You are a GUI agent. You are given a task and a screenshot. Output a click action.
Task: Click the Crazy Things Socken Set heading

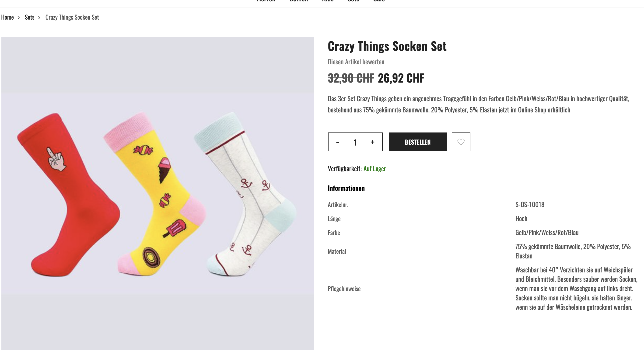click(x=387, y=46)
